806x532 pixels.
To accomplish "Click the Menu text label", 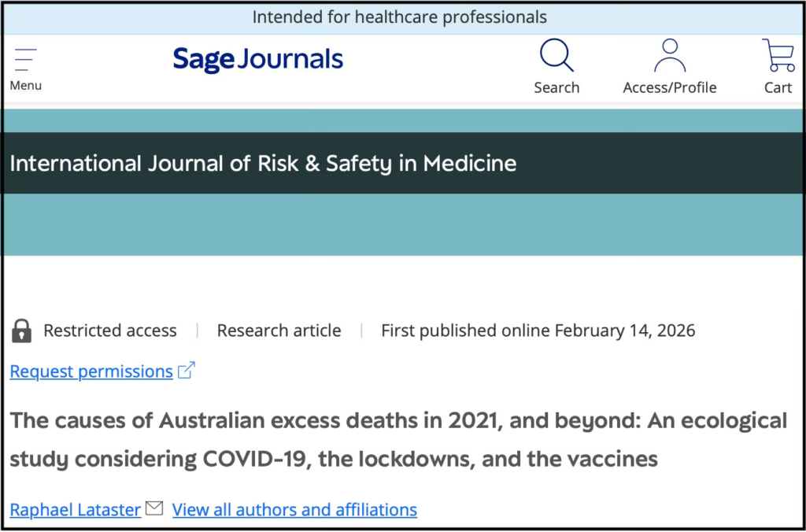I will (x=25, y=86).
